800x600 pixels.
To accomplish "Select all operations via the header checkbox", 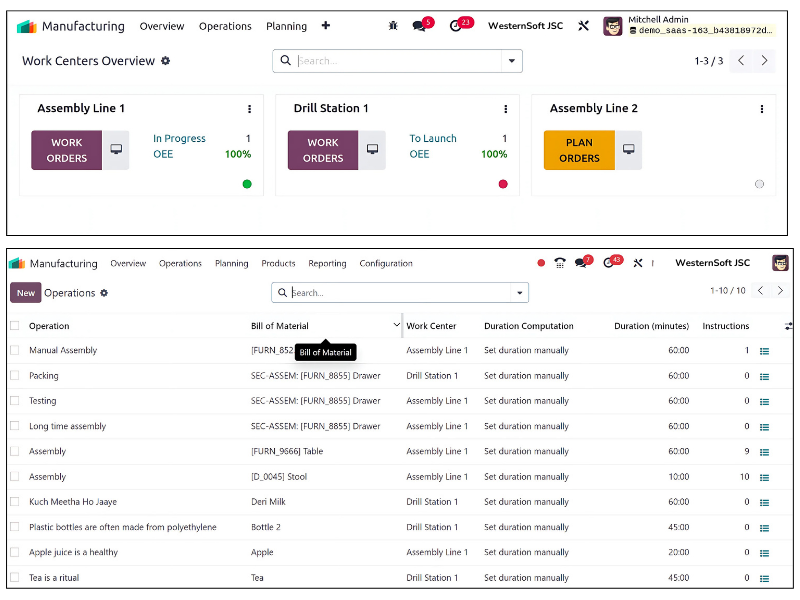I will (x=14, y=326).
